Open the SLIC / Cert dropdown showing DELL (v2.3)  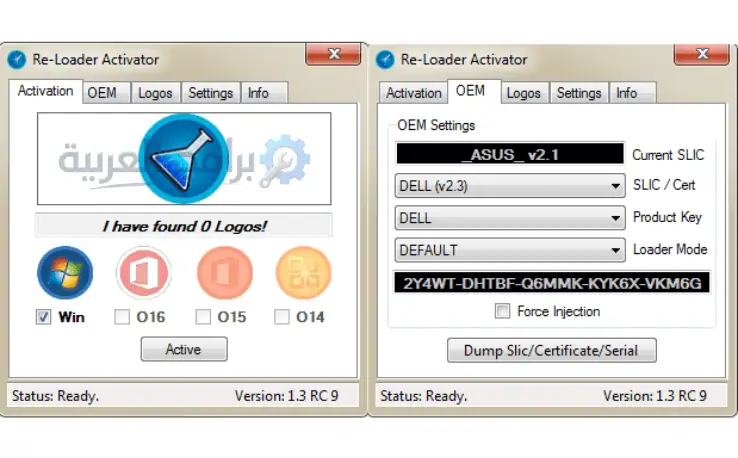click(x=510, y=186)
